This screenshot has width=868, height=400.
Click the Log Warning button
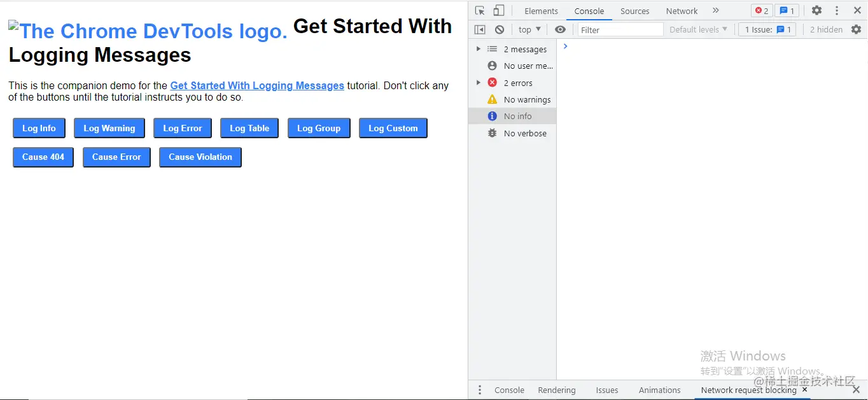coord(109,128)
